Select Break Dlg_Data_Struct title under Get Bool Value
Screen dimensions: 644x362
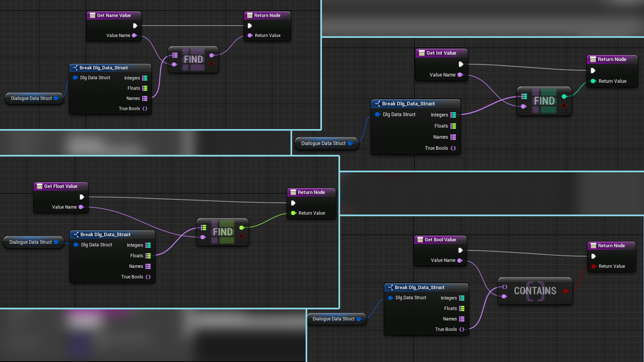point(419,288)
